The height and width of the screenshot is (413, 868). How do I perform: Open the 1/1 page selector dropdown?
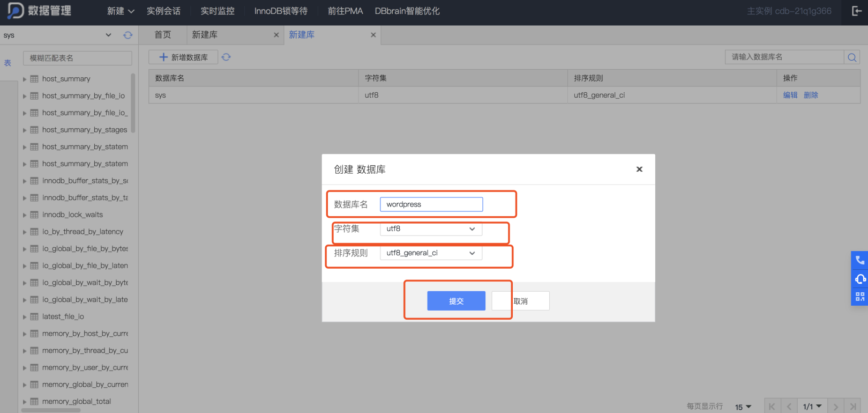tap(812, 407)
